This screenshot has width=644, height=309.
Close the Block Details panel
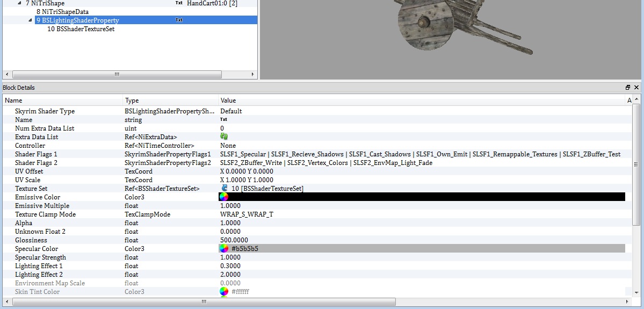[636, 88]
